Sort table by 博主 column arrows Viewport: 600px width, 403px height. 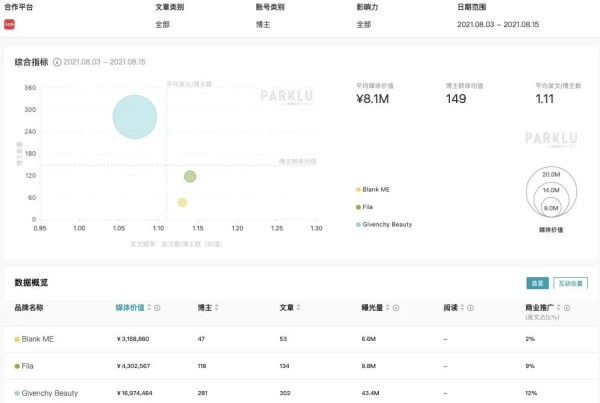coord(217,308)
